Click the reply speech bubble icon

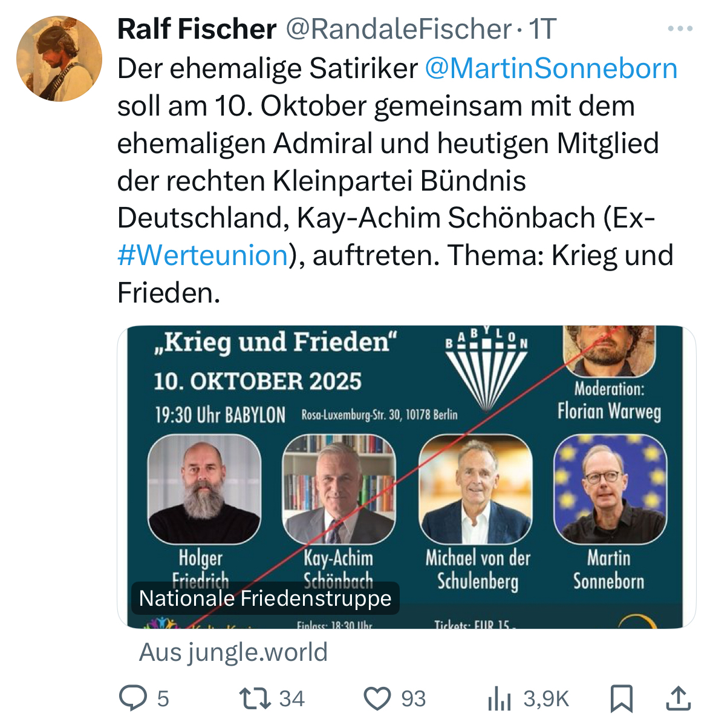click(x=133, y=698)
